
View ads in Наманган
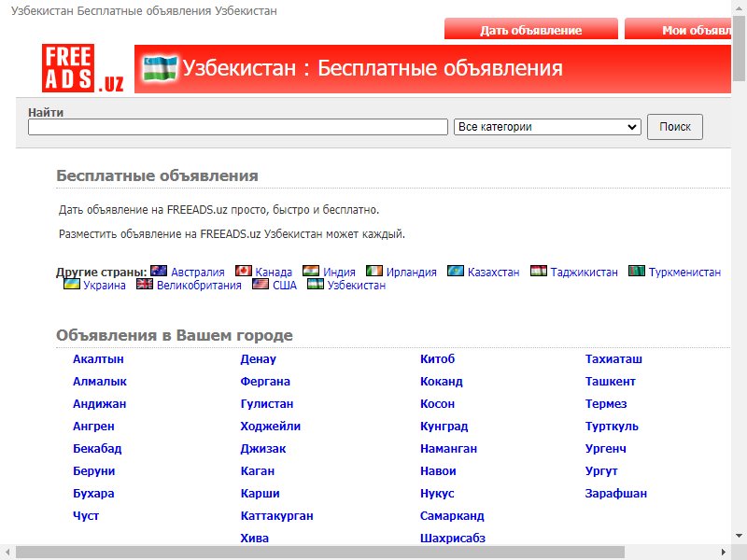pos(449,449)
